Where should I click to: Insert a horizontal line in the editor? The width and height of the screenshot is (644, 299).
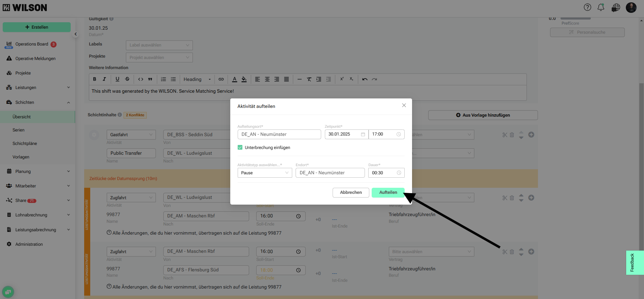click(300, 79)
